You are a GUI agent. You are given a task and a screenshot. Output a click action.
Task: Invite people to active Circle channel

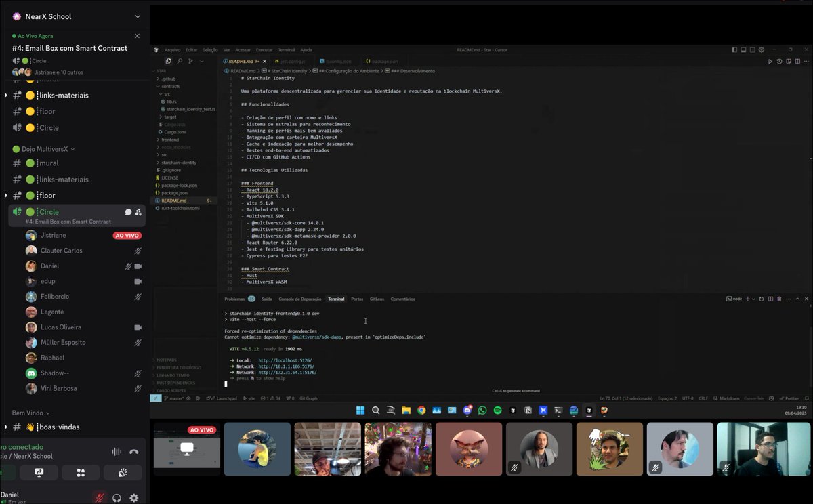138,212
